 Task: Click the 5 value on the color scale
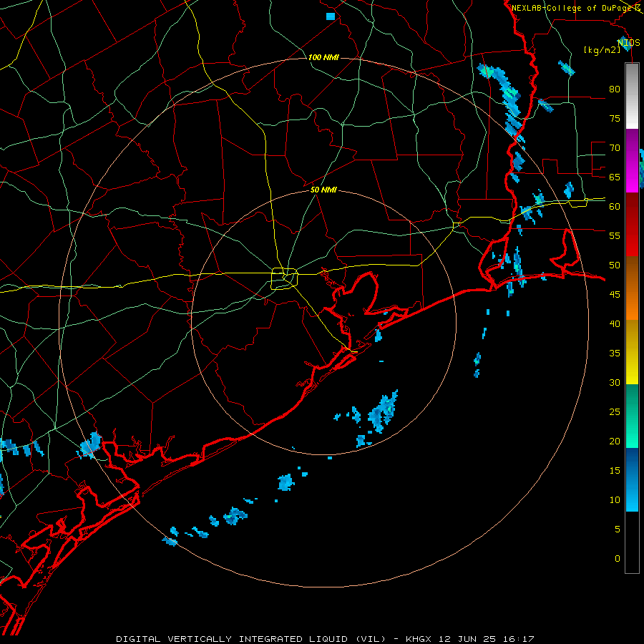coord(618,530)
